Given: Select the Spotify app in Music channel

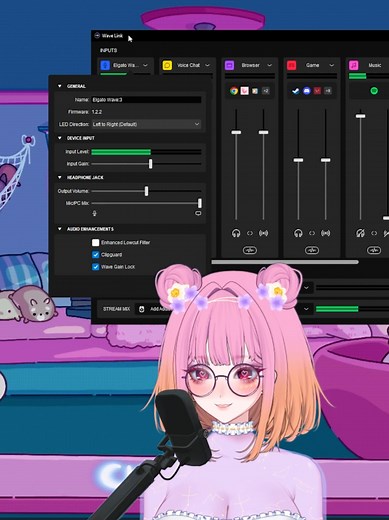Looking at the screenshot, I should click(374, 91).
